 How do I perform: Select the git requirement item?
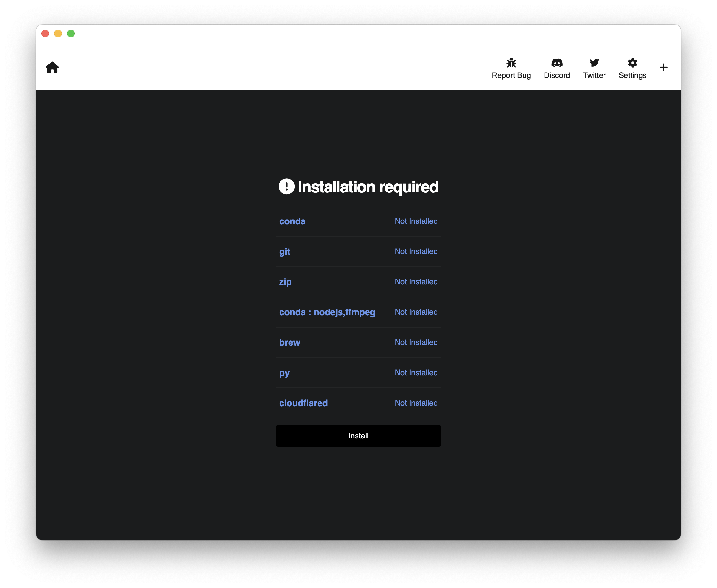(284, 252)
